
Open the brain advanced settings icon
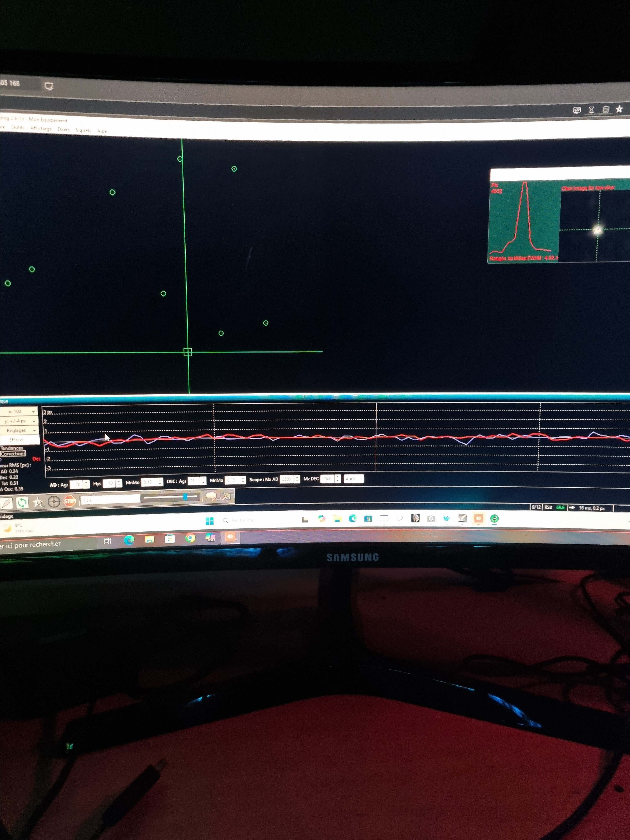click(x=211, y=496)
